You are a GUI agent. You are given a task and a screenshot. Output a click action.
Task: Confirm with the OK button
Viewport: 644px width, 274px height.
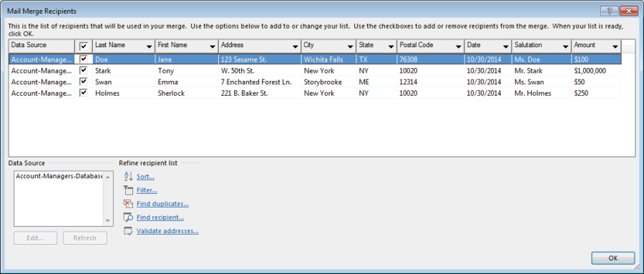(x=613, y=258)
